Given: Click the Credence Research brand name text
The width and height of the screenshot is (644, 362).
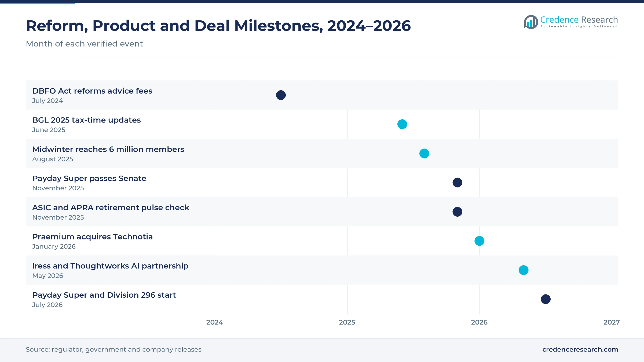Looking at the screenshot, I should point(579,20).
